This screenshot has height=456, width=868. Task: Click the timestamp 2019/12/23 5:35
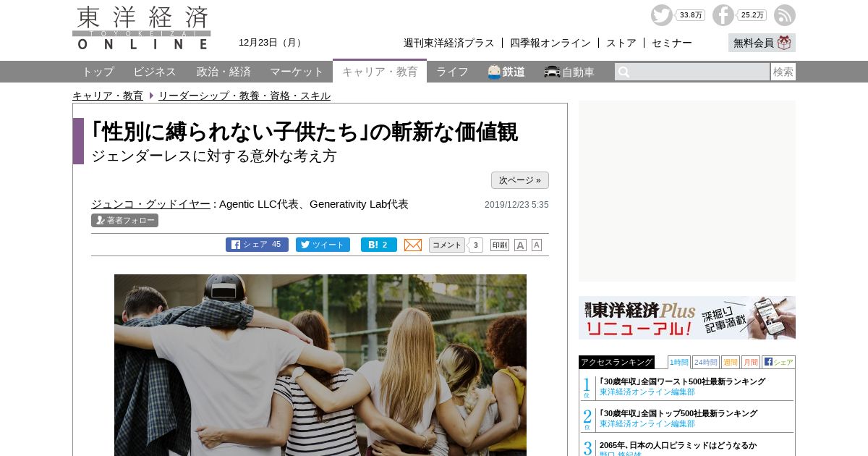516,205
